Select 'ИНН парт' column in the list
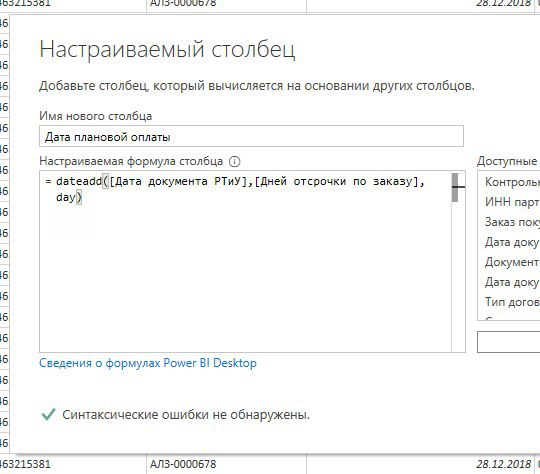 click(x=512, y=202)
